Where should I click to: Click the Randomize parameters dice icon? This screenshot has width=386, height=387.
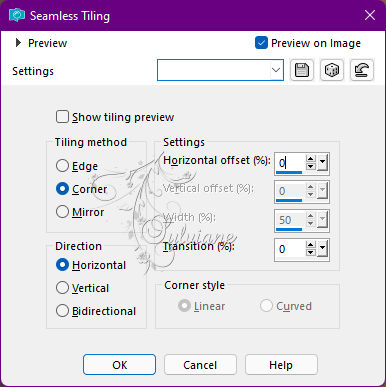click(332, 70)
